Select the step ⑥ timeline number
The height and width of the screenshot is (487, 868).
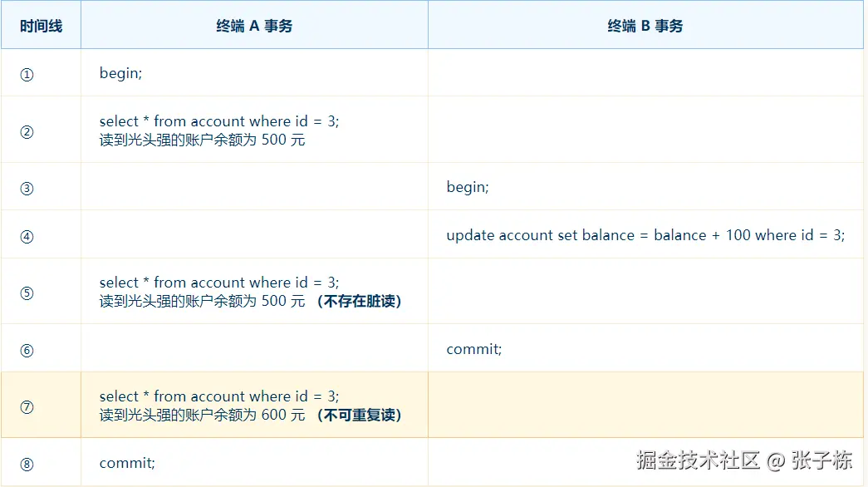[27, 350]
